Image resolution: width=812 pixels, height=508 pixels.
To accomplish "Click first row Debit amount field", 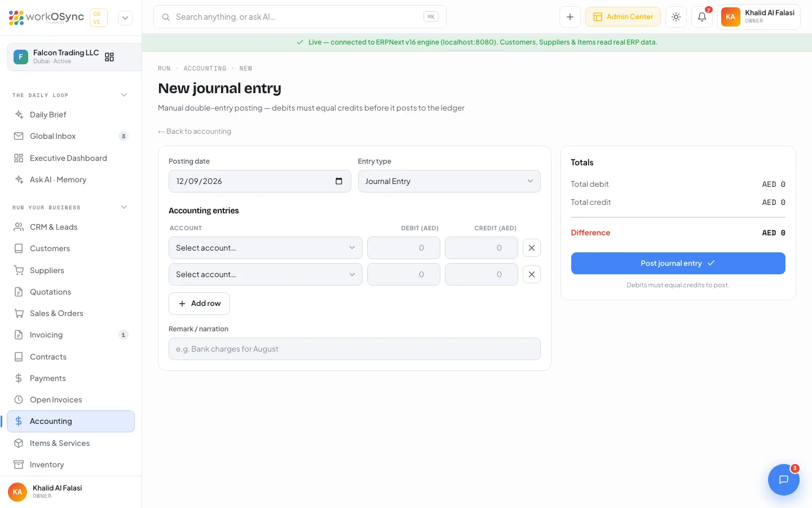I will [x=404, y=248].
